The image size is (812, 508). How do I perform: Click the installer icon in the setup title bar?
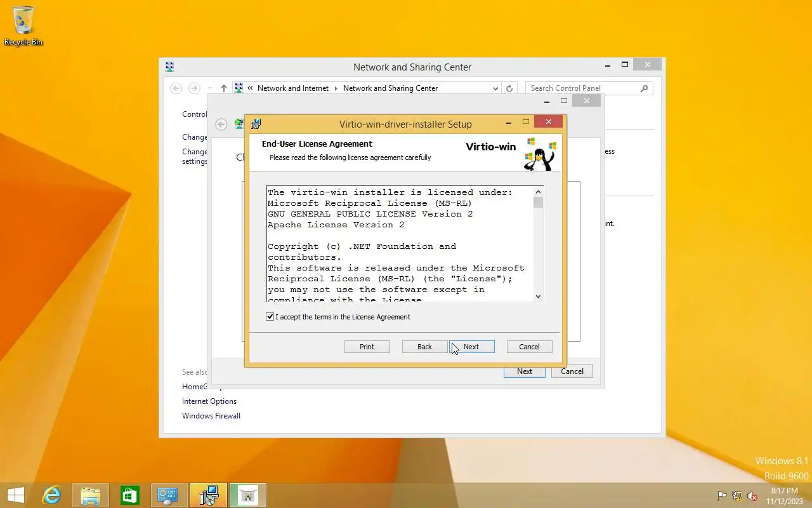tap(256, 124)
